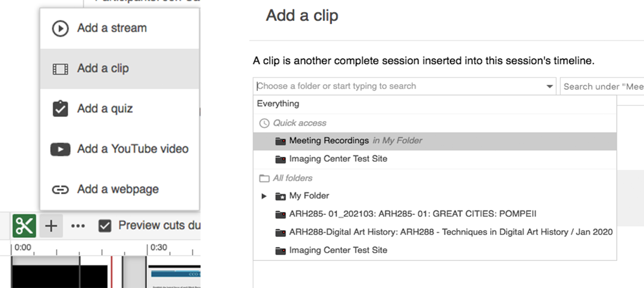The image size is (644, 288).
Task: Click the clipboard Add a quiz icon
Action: pyautogui.click(x=60, y=109)
